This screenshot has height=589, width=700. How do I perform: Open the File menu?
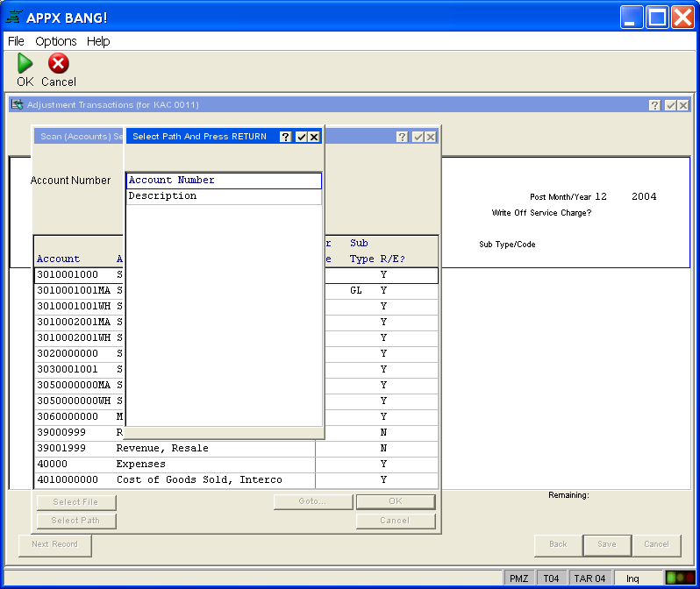pos(16,41)
